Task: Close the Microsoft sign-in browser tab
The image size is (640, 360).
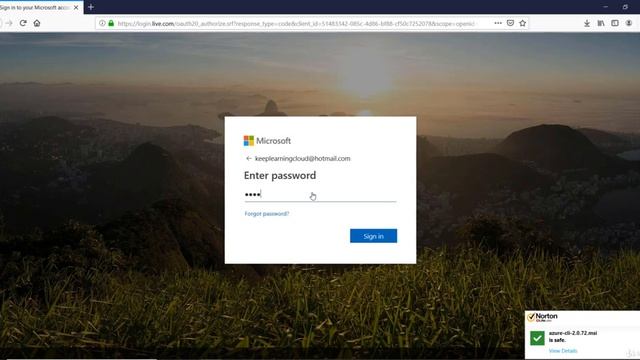Action: coord(76,7)
